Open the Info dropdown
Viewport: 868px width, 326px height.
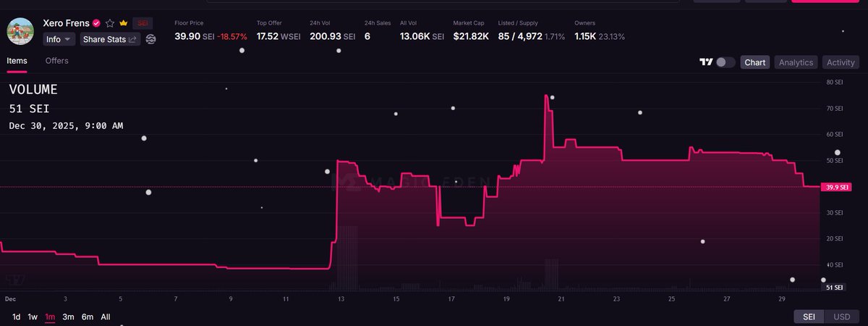tap(59, 39)
